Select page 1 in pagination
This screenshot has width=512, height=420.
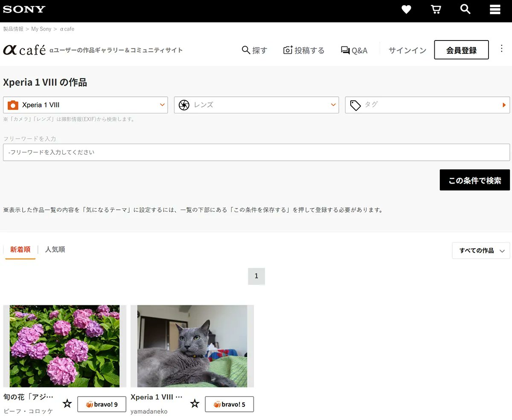pos(256,276)
